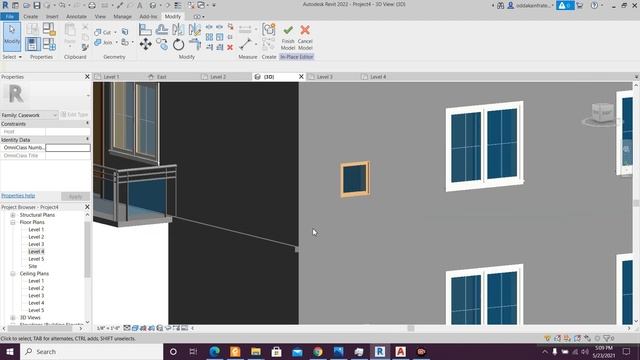Open the Join dropdown arrow

(117, 42)
